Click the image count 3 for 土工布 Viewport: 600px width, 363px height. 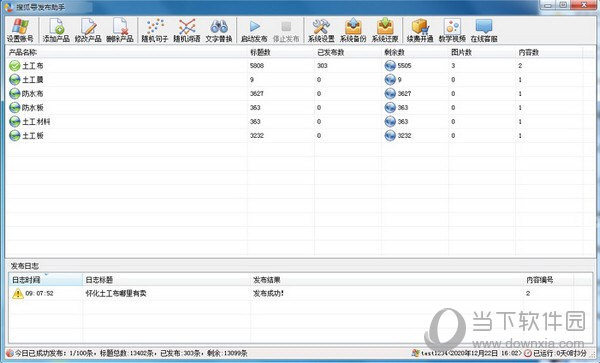point(453,66)
